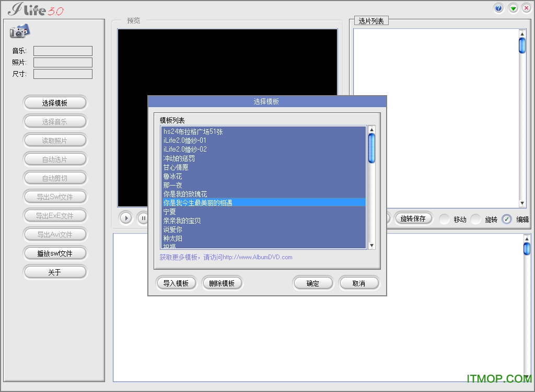Image resolution: width=535 pixels, height=392 pixels.
Task: Click the 导出Swf文件 button
Action: coord(55,197)
